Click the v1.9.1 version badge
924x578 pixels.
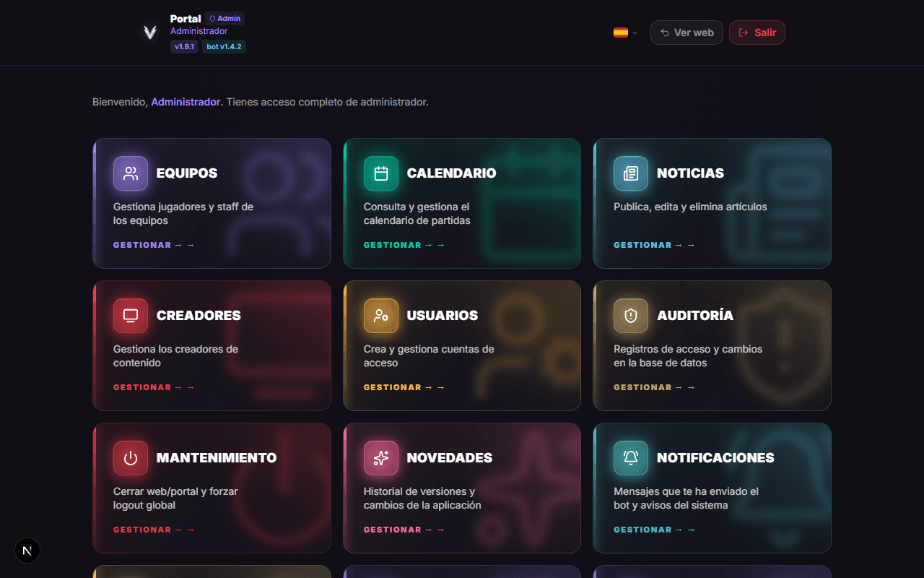[x=184, y=47]
